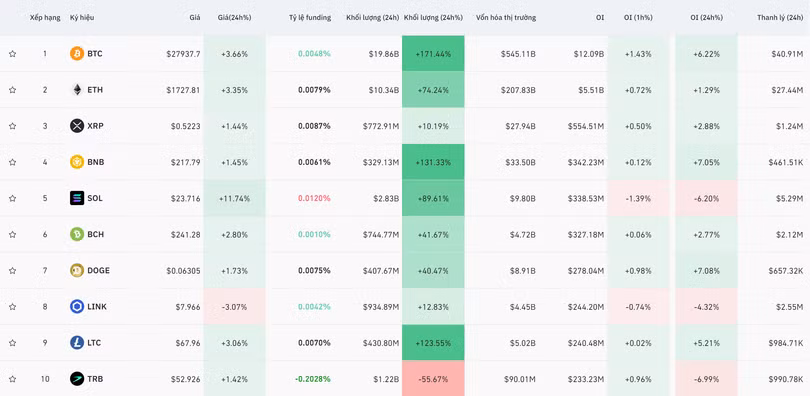Open the LINK symbol link
810x396 pixels.
pyautogui.click(x=97, y=307)
